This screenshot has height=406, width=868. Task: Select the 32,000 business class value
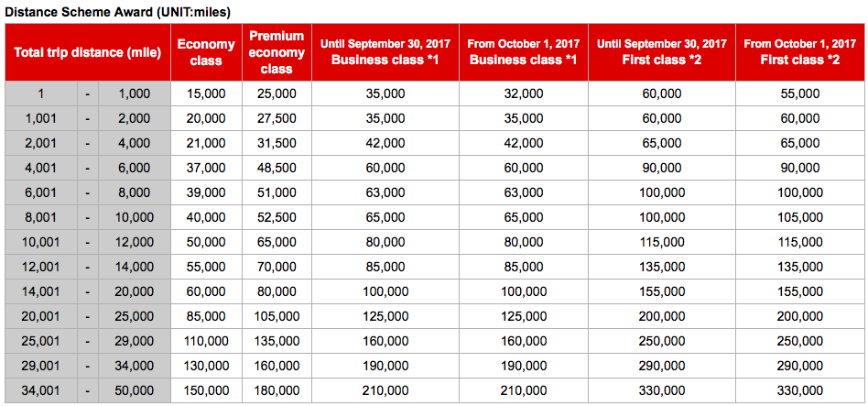click(523, 93)
